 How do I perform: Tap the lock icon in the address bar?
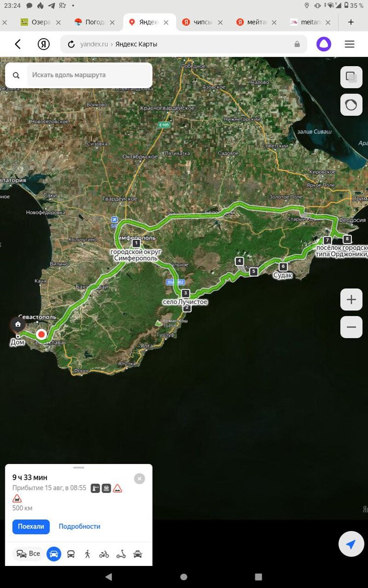coord(297,44)
